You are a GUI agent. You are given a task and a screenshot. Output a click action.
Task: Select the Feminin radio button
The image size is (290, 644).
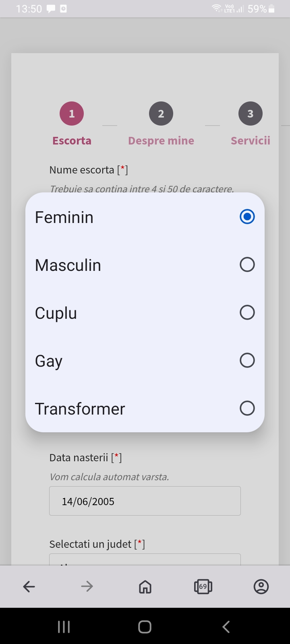click(x=247, y=217)
